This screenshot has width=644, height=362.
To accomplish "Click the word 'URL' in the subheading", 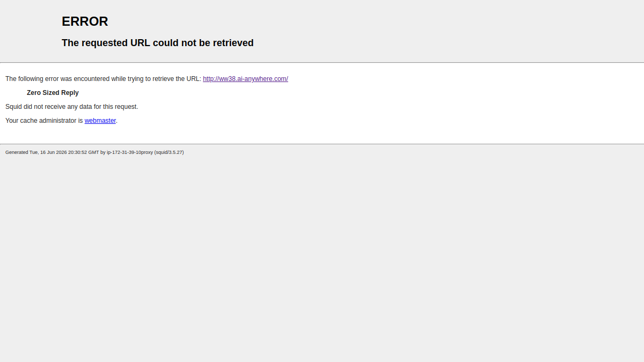I will click(140, 43).
